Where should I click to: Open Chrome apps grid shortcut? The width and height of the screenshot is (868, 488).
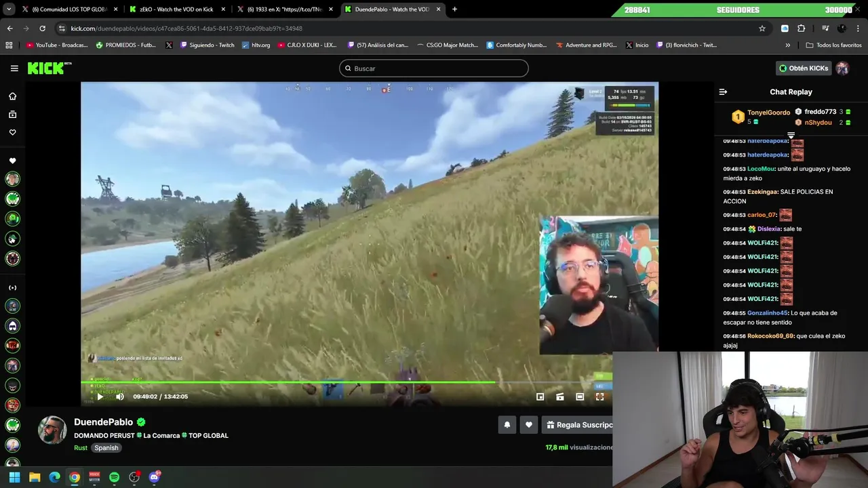coord(9,45)
